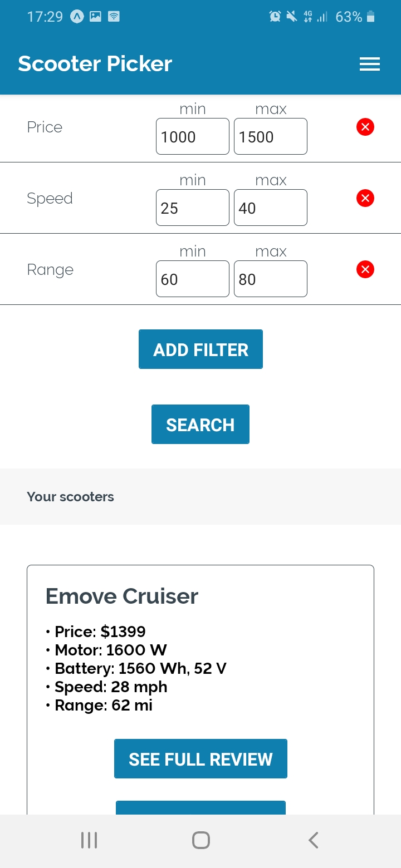The image size is (401, 868).
Task: Tap the Scooter Picker app title
Action: click(x=95, y=64)
